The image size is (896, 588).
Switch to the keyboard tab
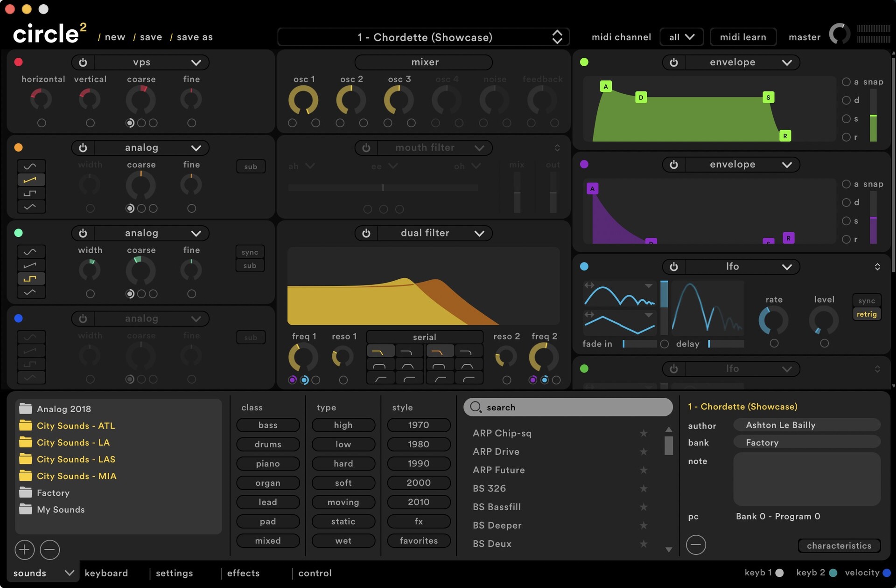(106, 573)
